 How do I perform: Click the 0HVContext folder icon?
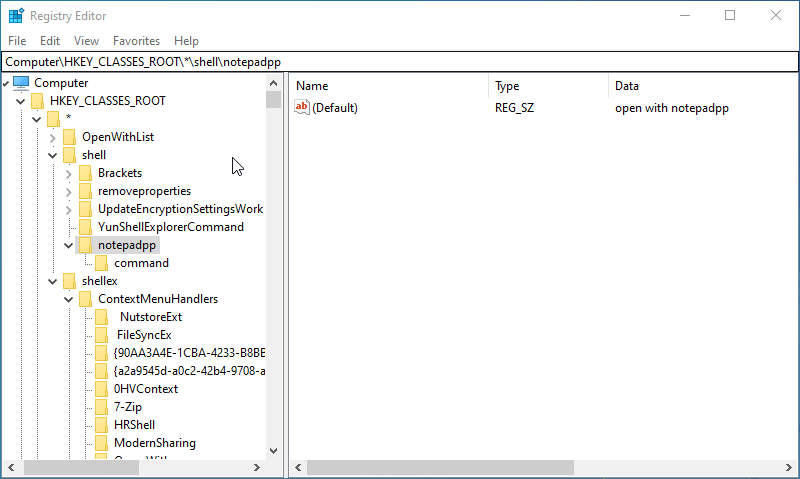102,389
